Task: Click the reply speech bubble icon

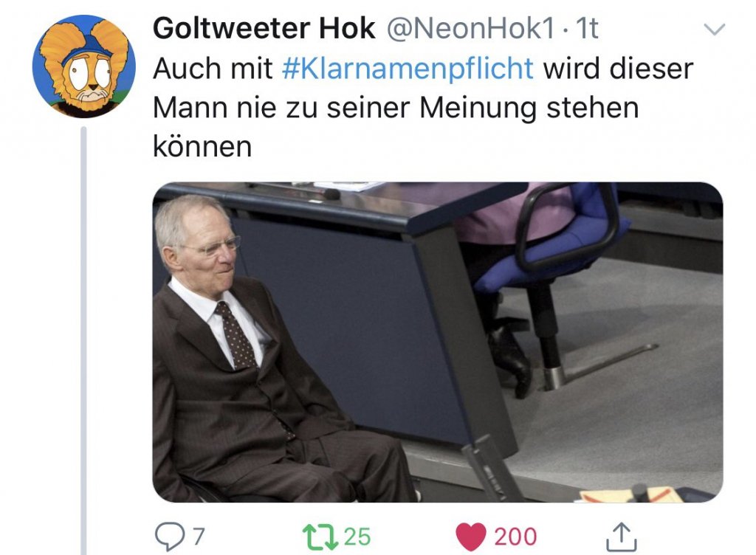Action: tap(169, 537)
